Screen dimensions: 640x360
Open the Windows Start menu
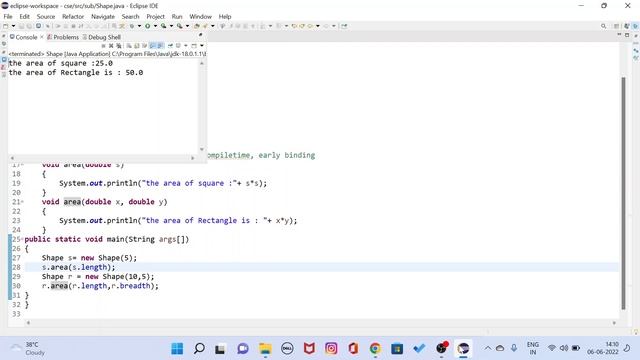177,349
